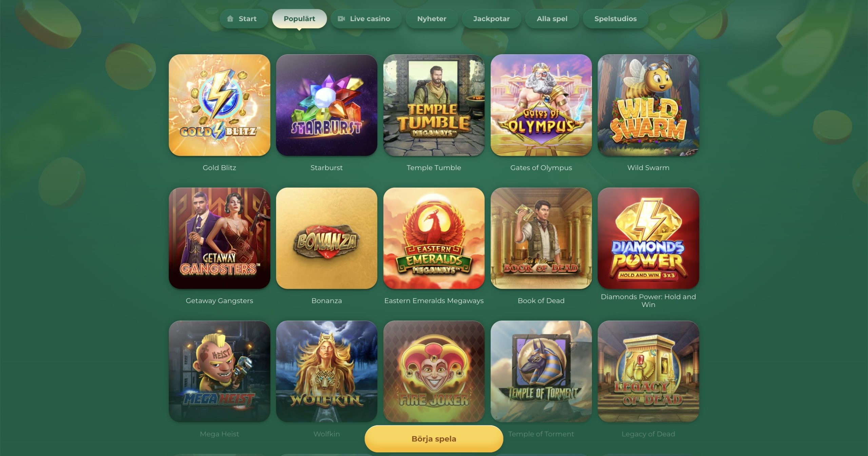Click the Börja spela button
This screenshot has width=868, height=456.
[x=434, y=439]
